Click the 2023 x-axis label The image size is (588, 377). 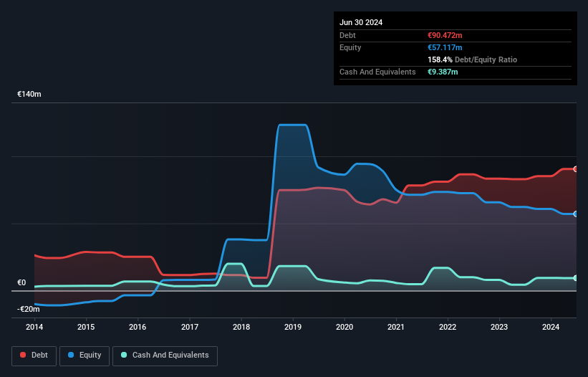coord(499,327)
